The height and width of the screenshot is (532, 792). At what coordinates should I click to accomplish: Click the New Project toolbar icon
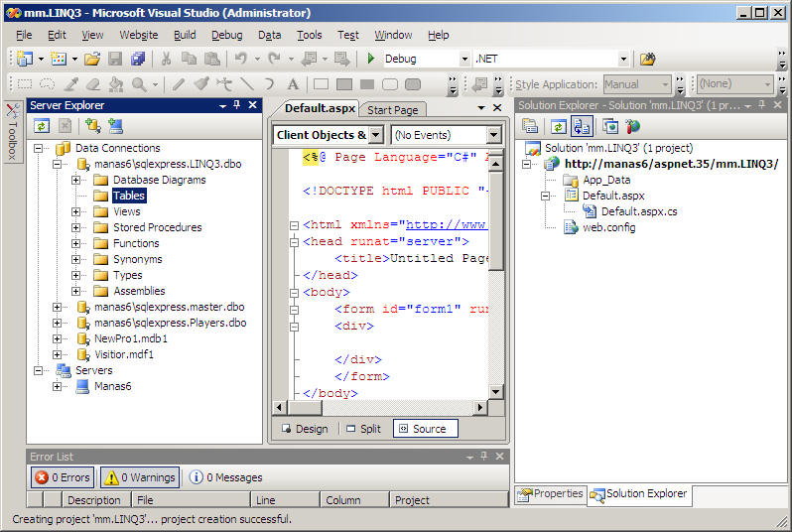click(x=24, y=59)
